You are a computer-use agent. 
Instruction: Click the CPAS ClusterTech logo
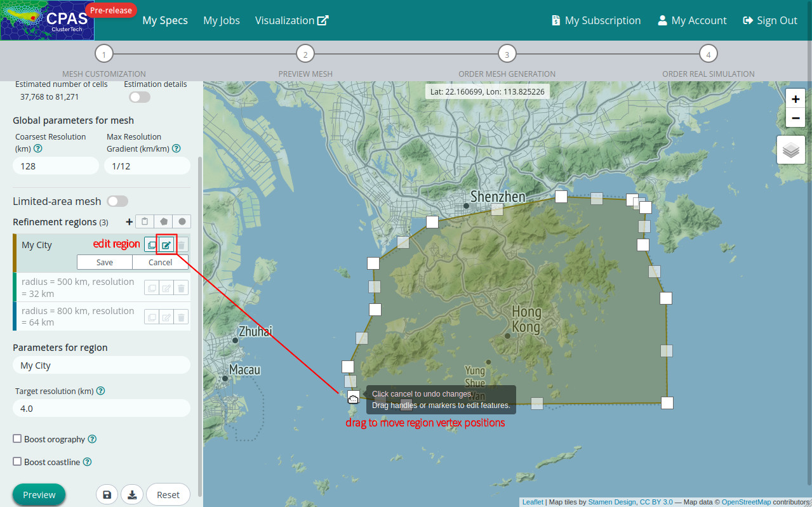[47, 20]
